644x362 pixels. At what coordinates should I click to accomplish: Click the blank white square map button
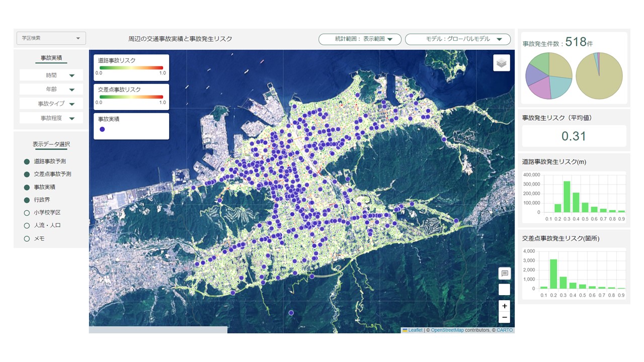(x=504, y=290)
